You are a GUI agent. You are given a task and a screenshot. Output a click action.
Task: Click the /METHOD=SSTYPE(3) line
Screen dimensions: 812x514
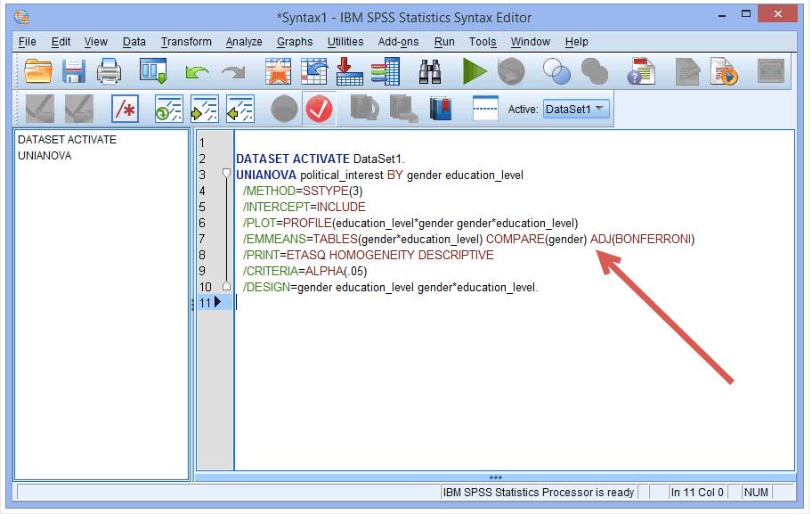click(303, 191)
